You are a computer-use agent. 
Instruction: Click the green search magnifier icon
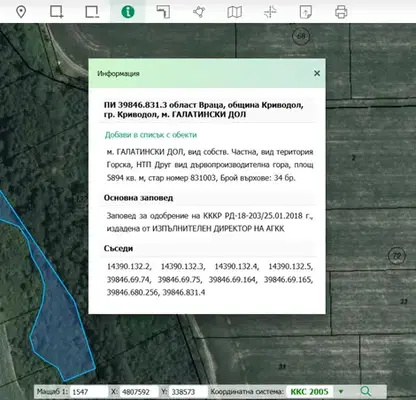point(366,391)
